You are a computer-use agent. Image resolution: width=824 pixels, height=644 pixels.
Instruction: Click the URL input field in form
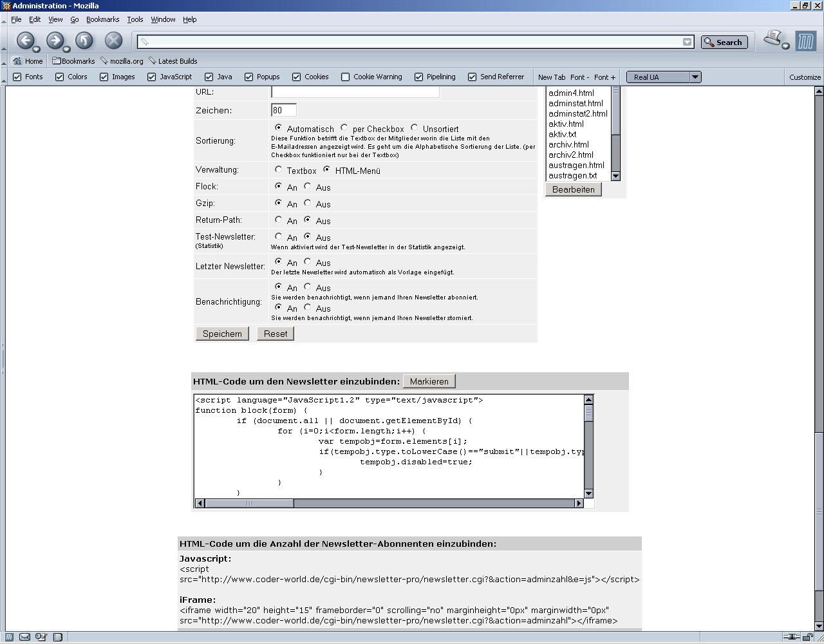355,91
